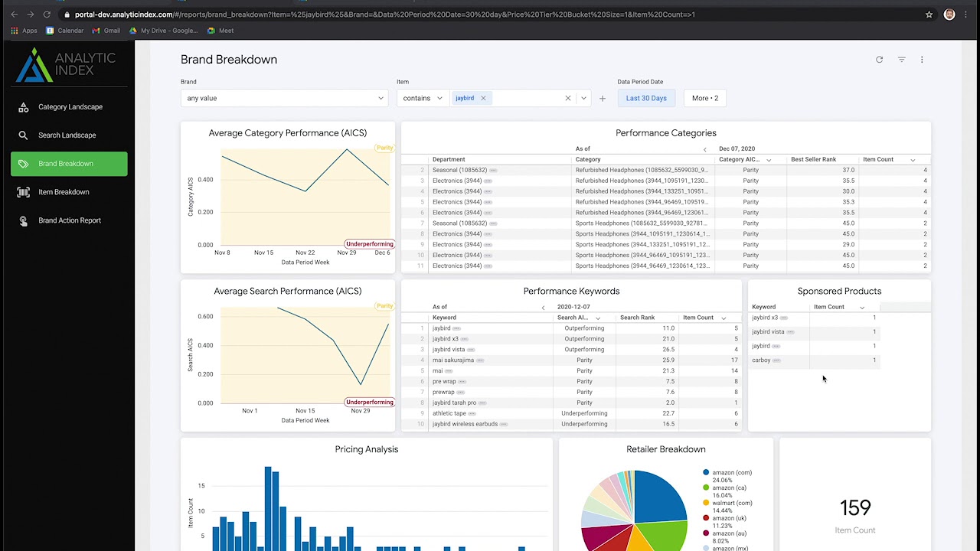Click the amazon (com) blue legend swatch
Image resolution: width=980 pixels, height=551 pixels.
click(x=706, y=473)
